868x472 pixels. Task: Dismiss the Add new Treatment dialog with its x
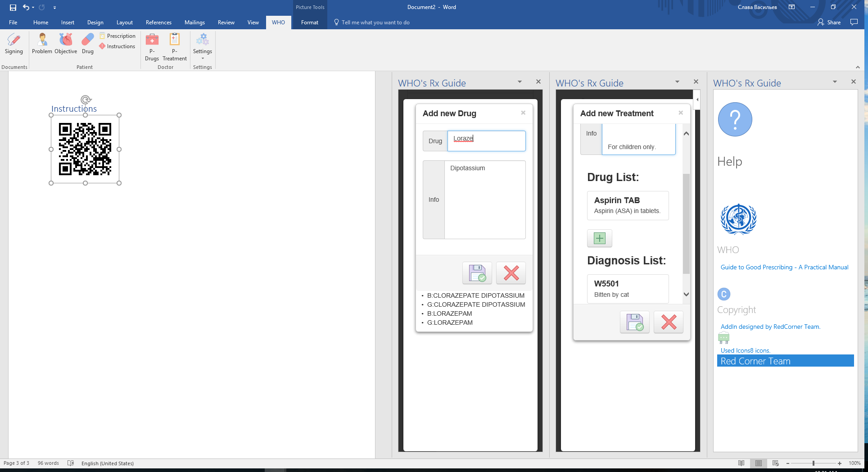681,113
